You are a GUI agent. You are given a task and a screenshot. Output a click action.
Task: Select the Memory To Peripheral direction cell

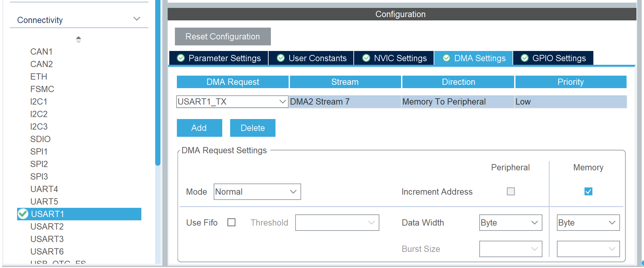(x=458, y=102)
